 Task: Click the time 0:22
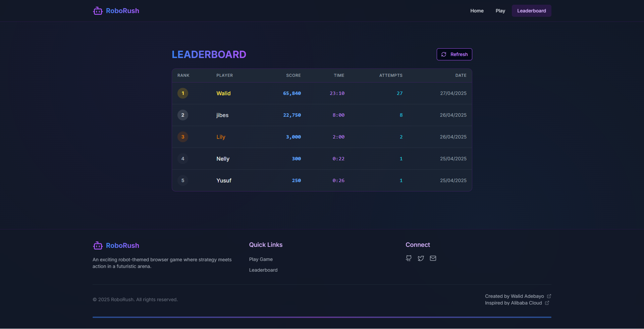[x=338, y=159]
